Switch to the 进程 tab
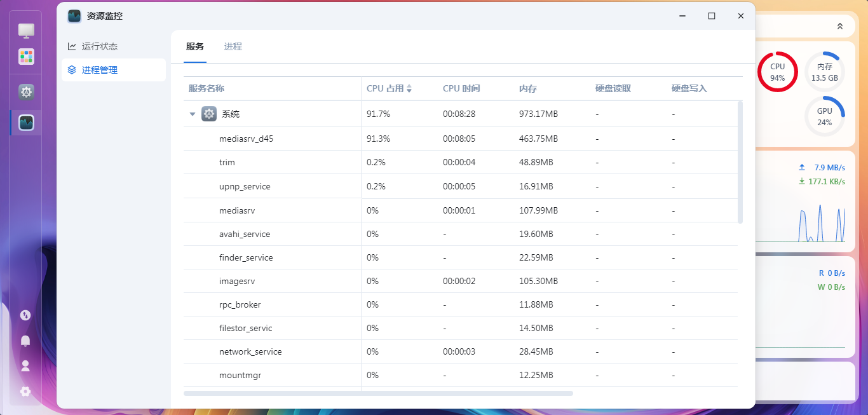This screenshot has height=415, width=868. point(233,46)
